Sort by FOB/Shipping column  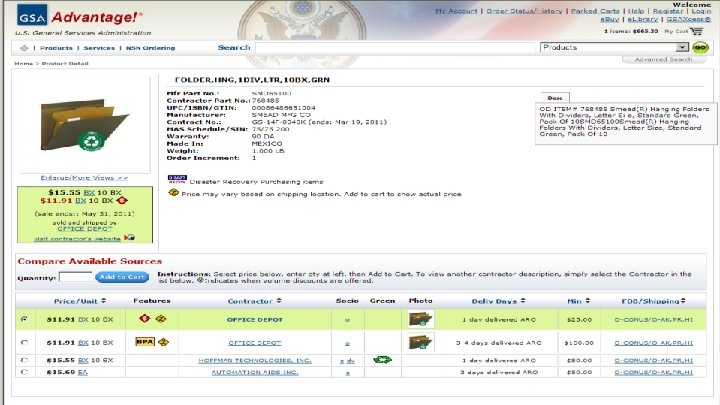pos(653,301)
